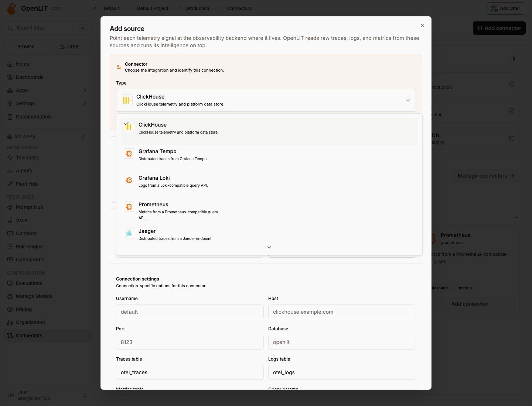Open Manage Models in sidebar
The height and width of the screenshot is (406, 532).
pyautogui.click(x=48, y=296)
